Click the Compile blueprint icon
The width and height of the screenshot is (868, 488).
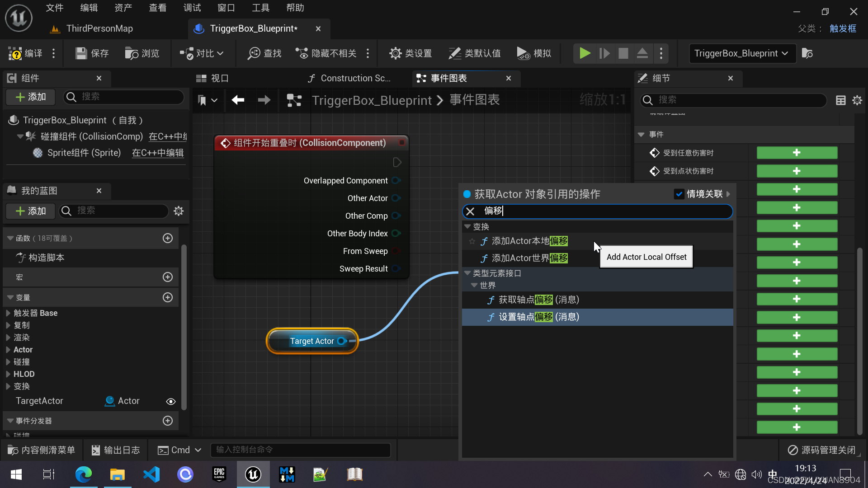15,53
